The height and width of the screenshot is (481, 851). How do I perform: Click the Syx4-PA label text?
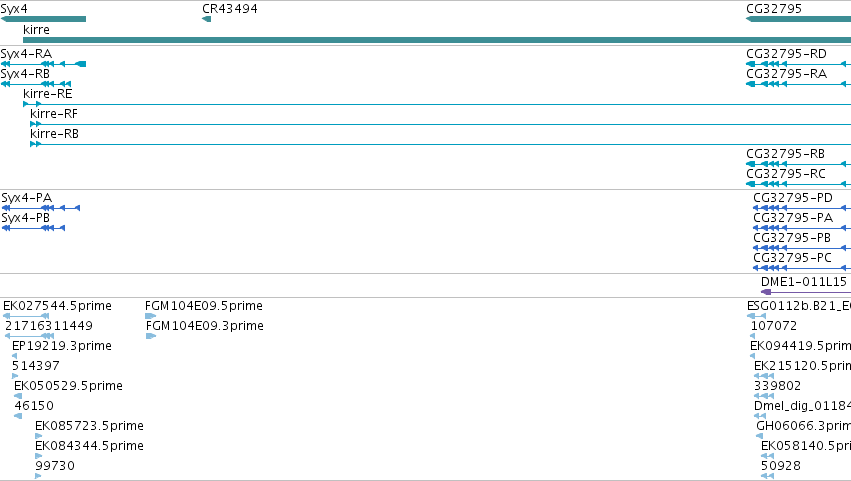27,198
